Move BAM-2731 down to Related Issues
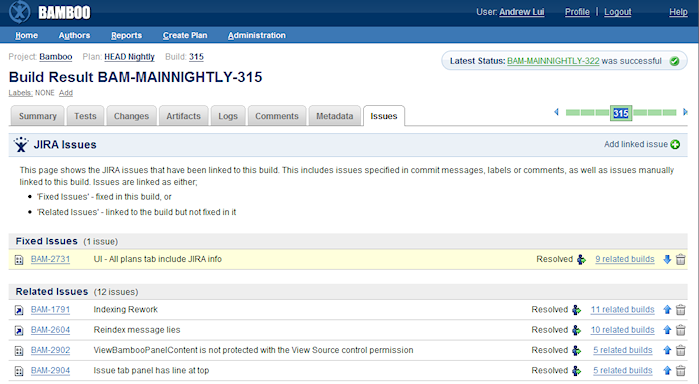Screen dimensions: 699x384 click(667, 259)
